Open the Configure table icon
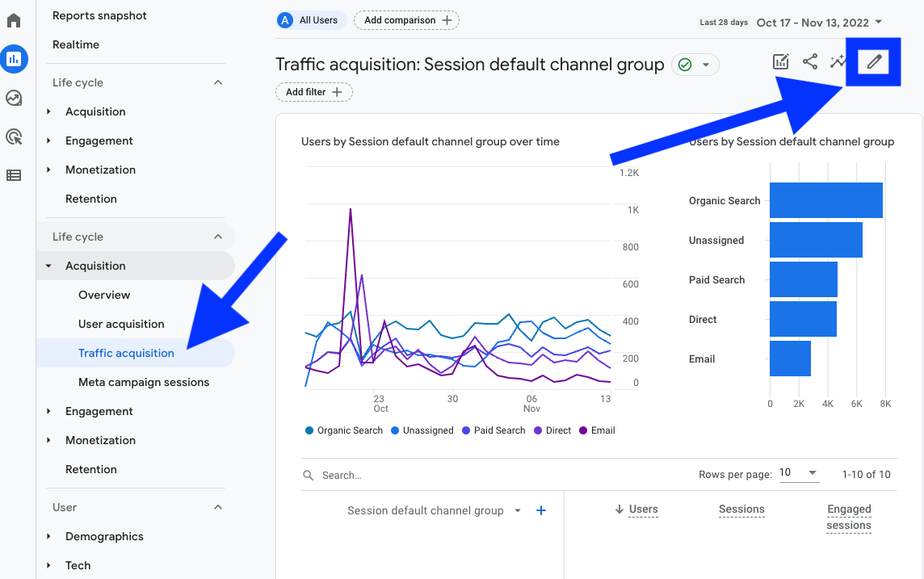 tap(14, 175)
